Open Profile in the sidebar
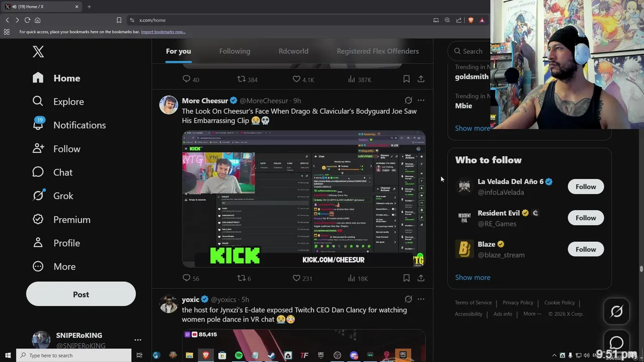The height and width of the screenshot is (362, 644). (56, 243)
